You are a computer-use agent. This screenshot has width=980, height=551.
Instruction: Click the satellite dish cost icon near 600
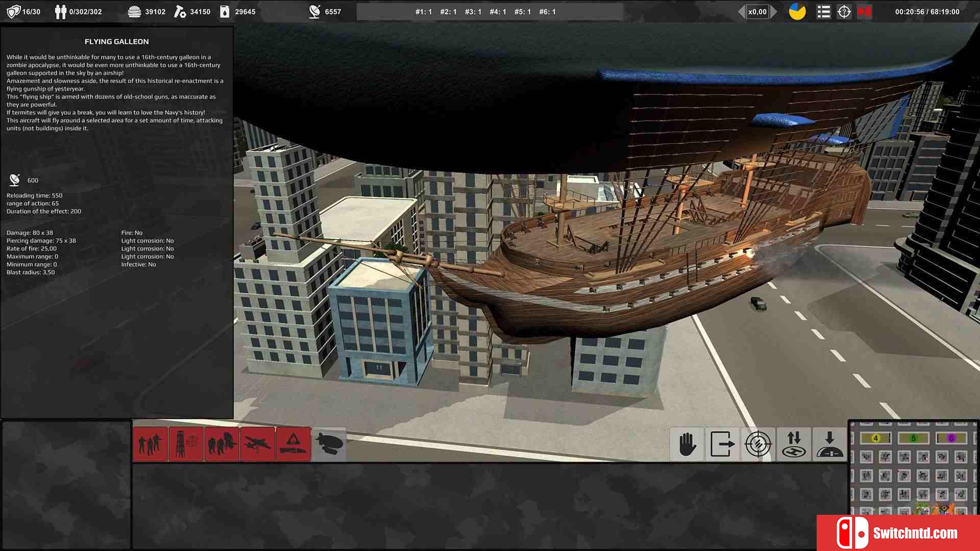click(15, 180)
